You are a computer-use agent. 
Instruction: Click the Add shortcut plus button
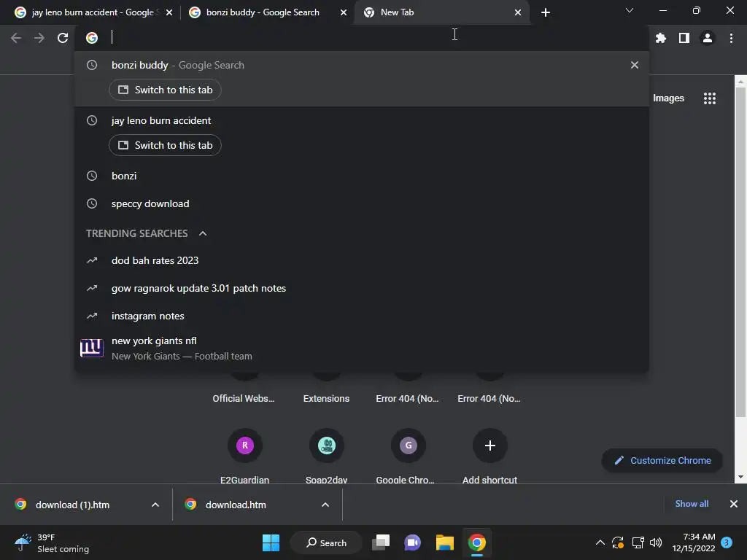489,446
